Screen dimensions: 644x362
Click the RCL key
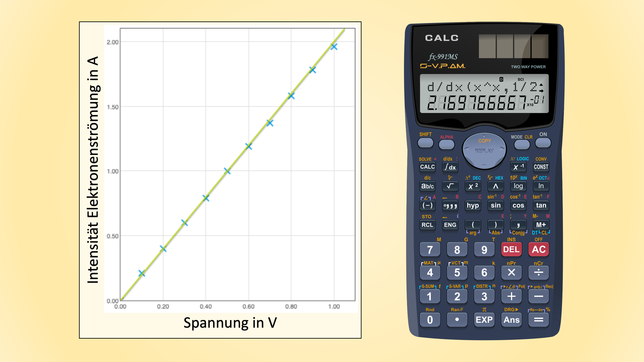(x=427, y=225)
